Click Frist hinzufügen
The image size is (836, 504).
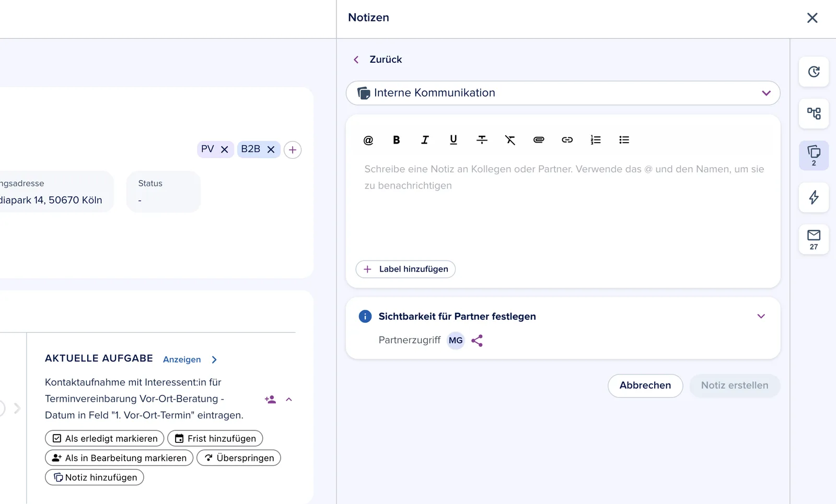[215, 438]
